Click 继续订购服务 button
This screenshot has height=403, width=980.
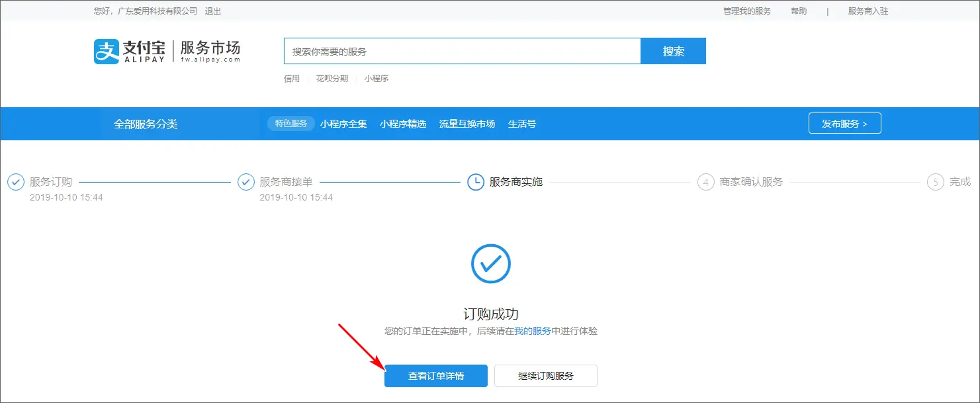tap(545, 376)
